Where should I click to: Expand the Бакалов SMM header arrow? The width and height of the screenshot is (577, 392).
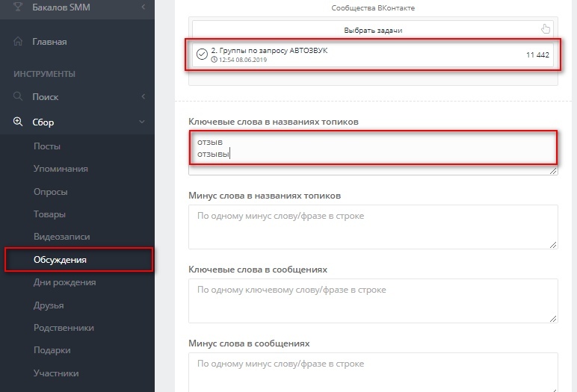coord(144,7)
